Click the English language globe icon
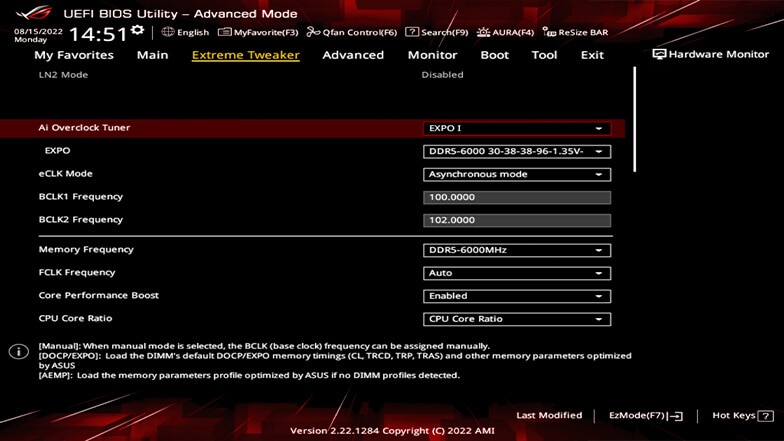Viewport: 784px width, 441px height. pyautogui.click(x=168, y=32)
